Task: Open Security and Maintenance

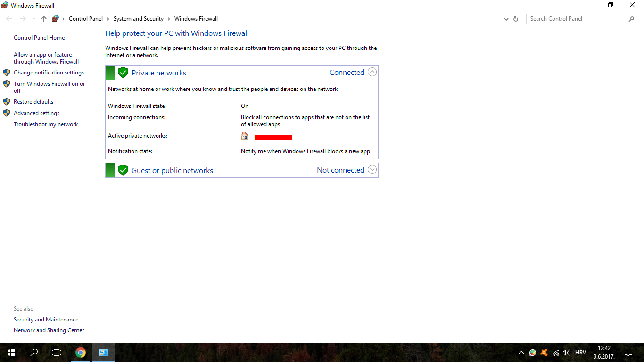Action: [x=46, y=320]
